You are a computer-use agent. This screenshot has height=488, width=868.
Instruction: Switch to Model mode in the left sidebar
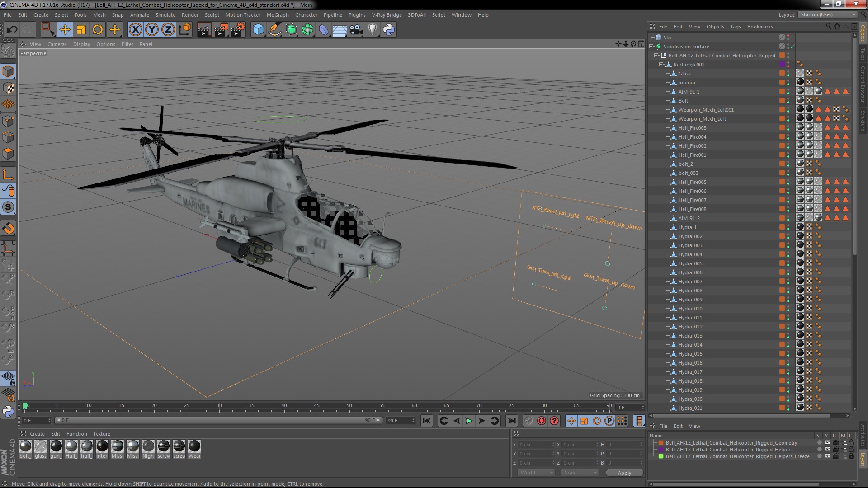coord(8,71)
